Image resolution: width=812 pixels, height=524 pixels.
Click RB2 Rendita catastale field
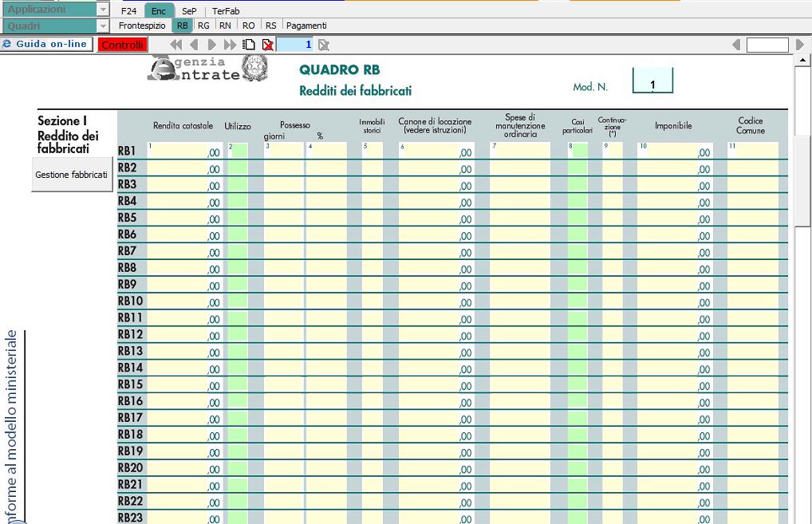click(x=185, y=167)
